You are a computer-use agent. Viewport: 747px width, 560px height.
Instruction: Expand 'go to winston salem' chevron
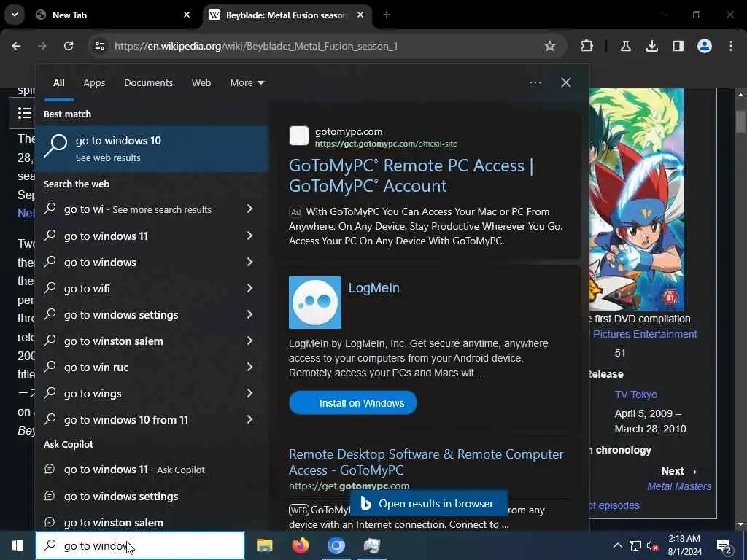tap(249, 341)
